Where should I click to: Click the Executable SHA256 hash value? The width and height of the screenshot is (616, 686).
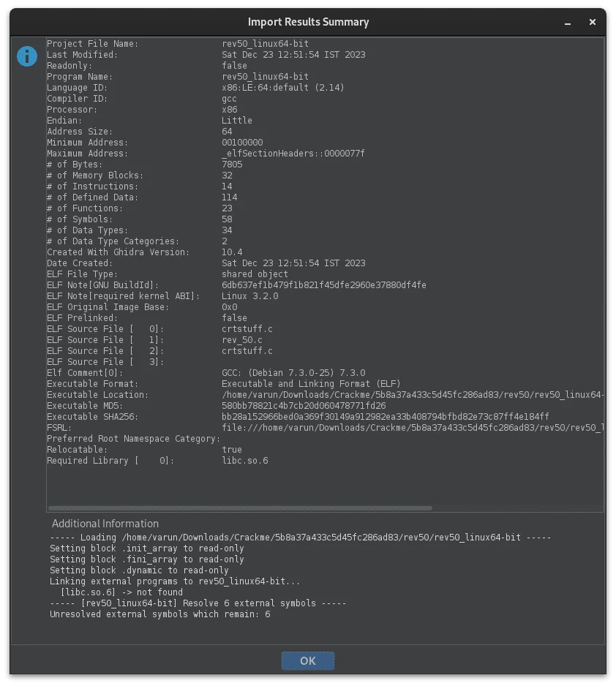click(x=385, y=417)
